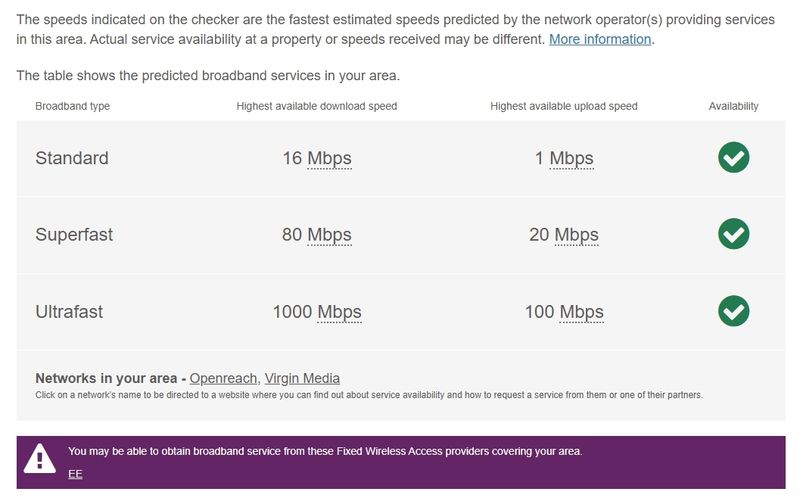Follow the EE Fixed Wireless provider link

75,473
